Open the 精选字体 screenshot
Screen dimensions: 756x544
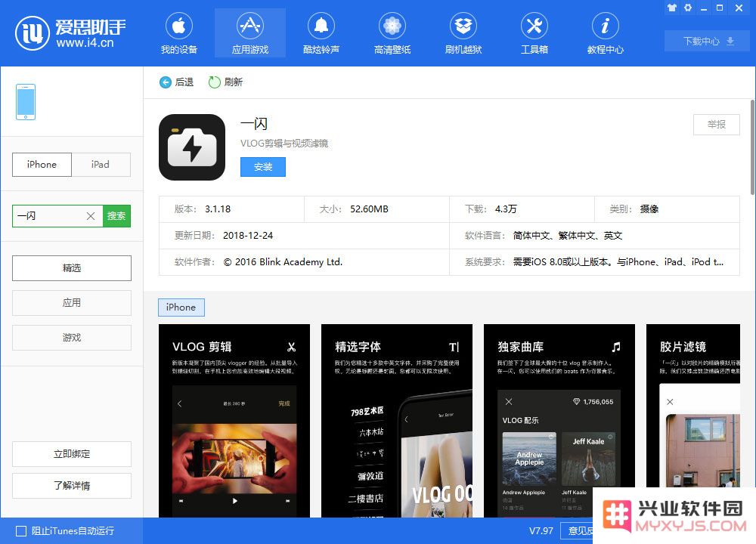397,421
